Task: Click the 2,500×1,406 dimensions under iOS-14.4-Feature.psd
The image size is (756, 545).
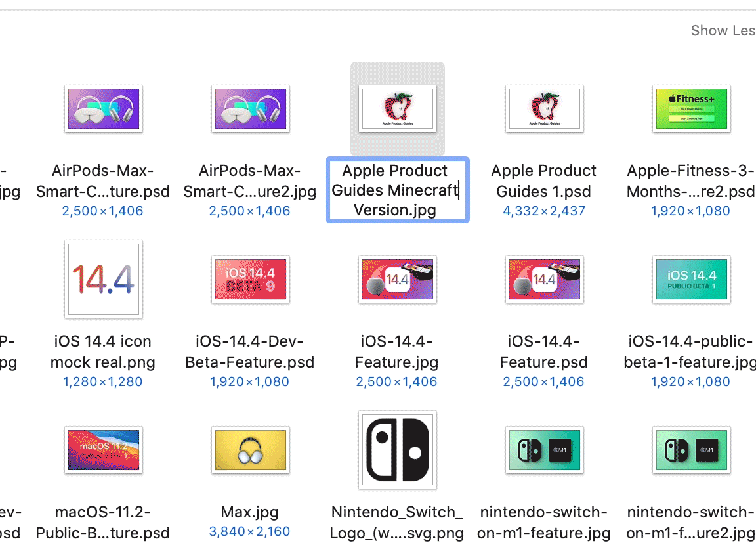Action: click(x=544, y=381)
